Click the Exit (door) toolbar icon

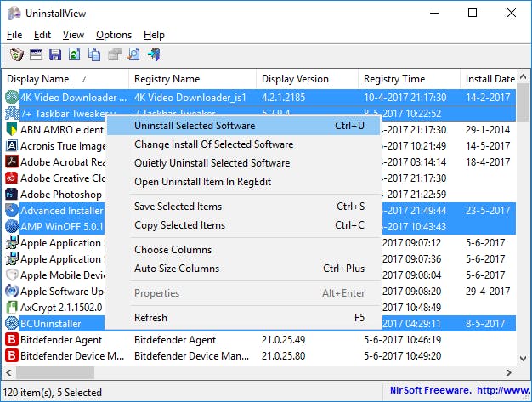click(x=154, y=55)
